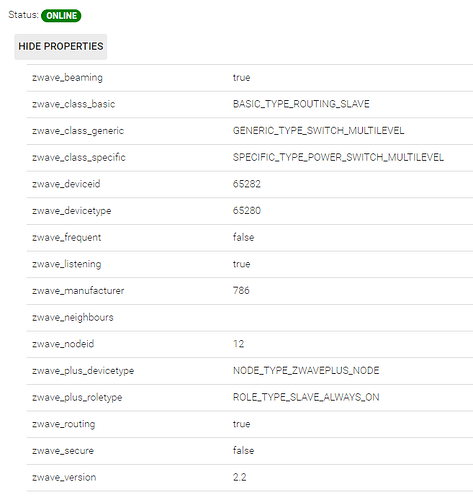Image resolution: width=473 pixels, height=500 pixels.
Task: Click the zwave_routing property label
Action: click(x=64, y=424)
